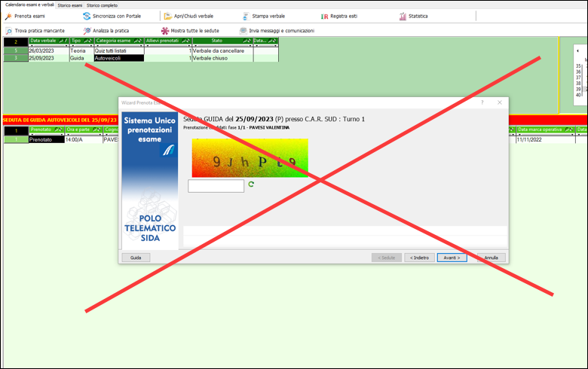Click the Analizza la pratica icon
Image resolution: width=588 pixels, height=369 pixels.
click(x=87, y=31)
